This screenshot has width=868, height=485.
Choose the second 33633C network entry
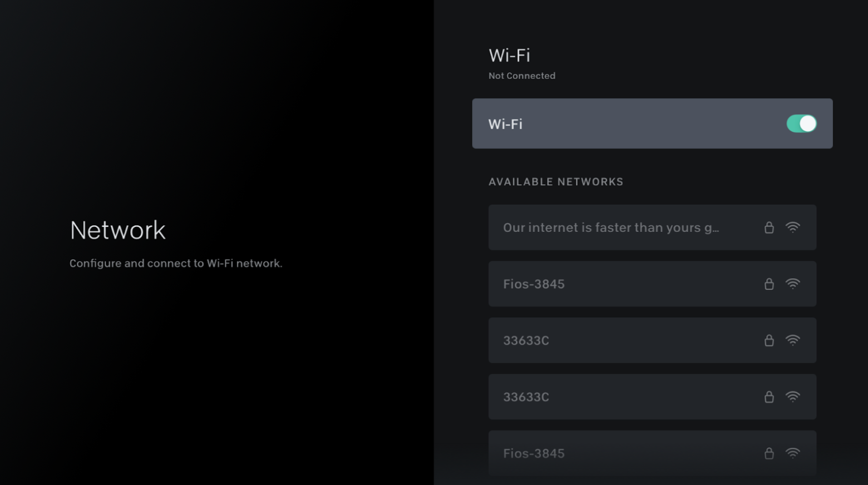[x=526, y=397]
